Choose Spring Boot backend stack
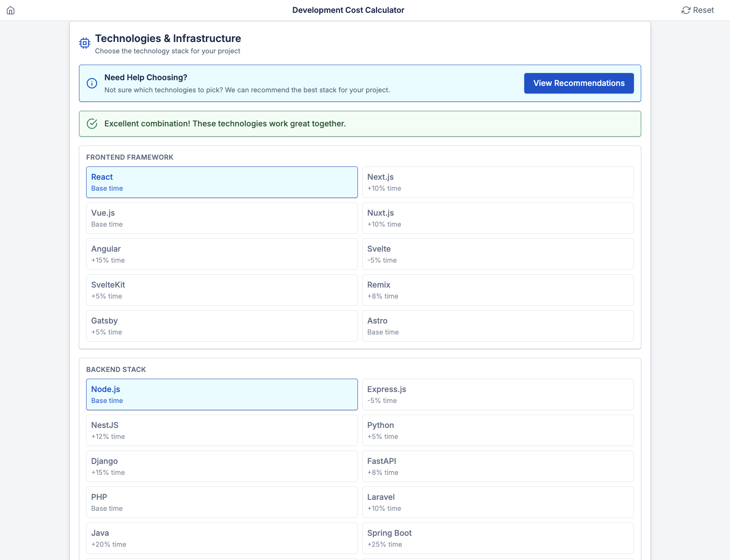This screenshot has height=560, width=730. pos(498,538)
